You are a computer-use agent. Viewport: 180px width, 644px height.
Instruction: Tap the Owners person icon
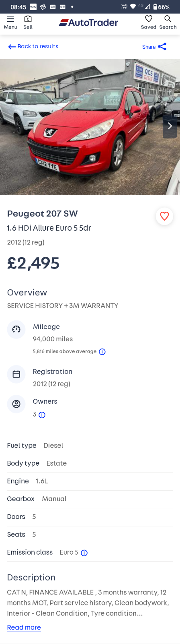point(16,404)
